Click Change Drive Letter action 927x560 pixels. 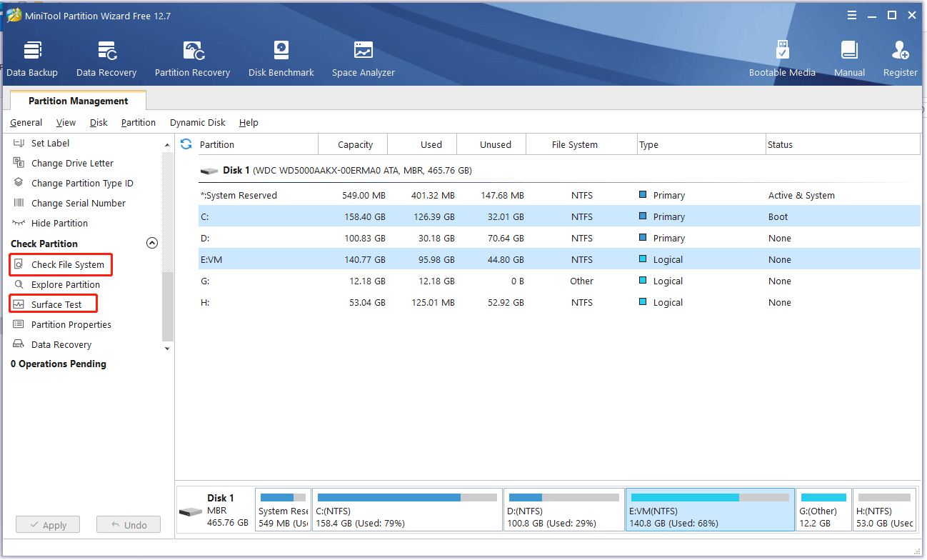click(72, 164)
